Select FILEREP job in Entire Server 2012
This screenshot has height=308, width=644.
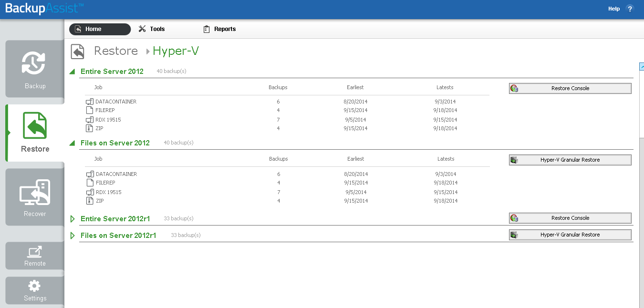[105, 110]
